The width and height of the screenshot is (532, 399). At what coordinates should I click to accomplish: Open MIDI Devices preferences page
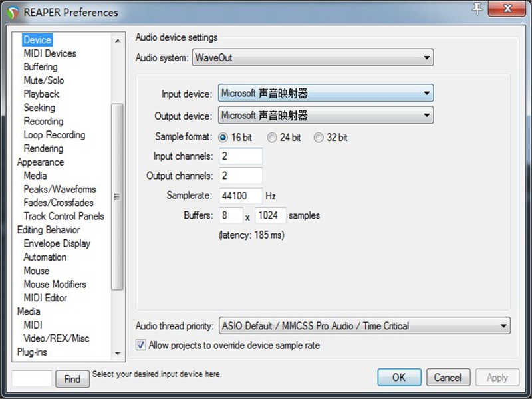(x=50, y=53)
